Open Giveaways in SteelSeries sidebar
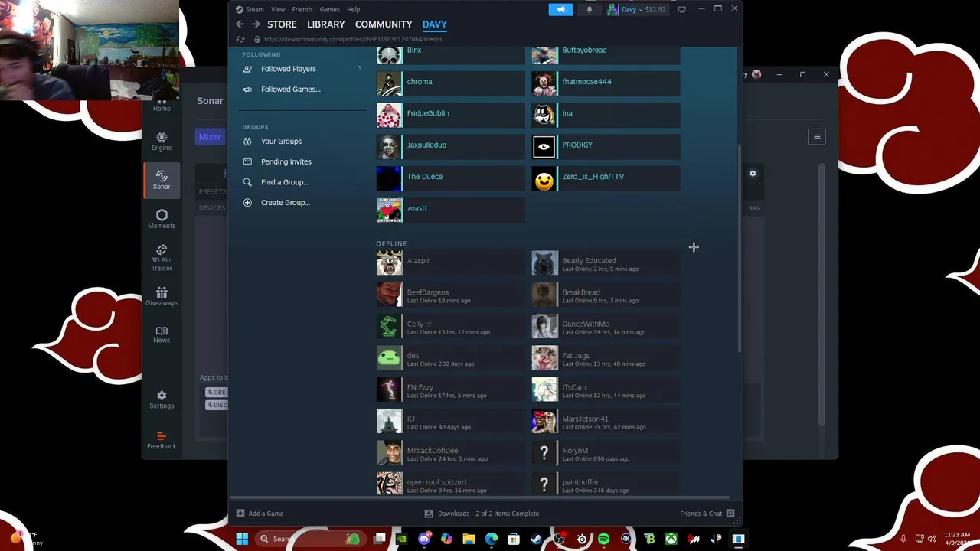Screen dimensions: 980x551 162,296
